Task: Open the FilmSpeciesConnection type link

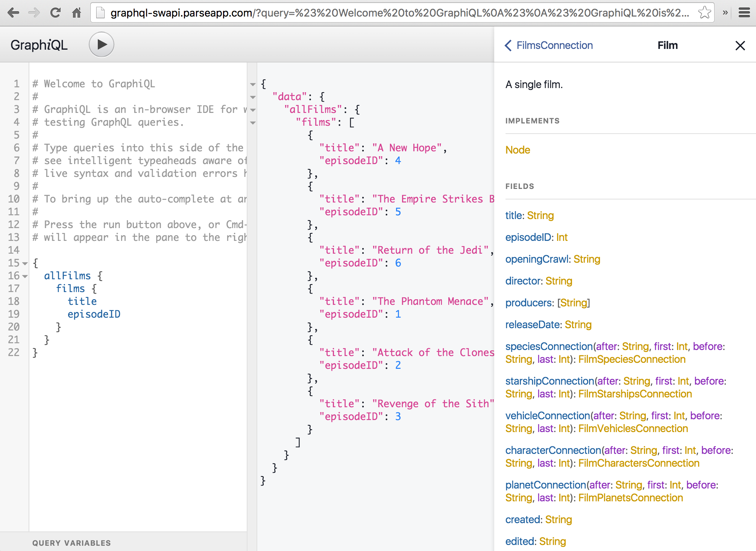Action: tap(632, 359)
